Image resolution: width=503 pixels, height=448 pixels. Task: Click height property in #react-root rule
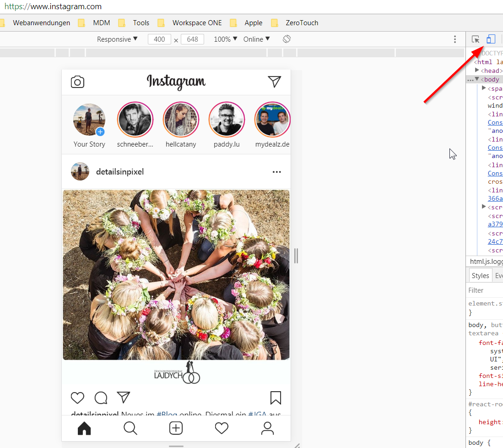[x=490, y=422]
